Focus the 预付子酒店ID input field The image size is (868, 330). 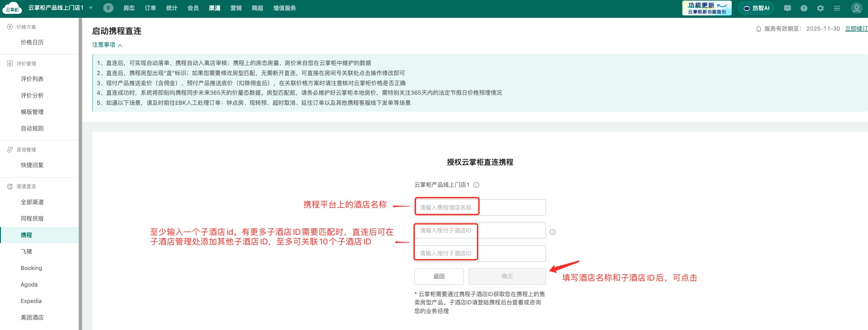pos(480,253)
